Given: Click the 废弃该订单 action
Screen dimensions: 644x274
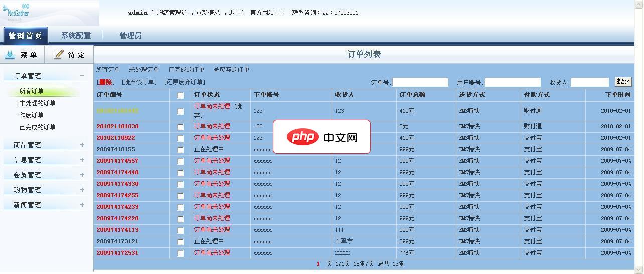Looking at the screenshot, I should [x=139, y=82].
